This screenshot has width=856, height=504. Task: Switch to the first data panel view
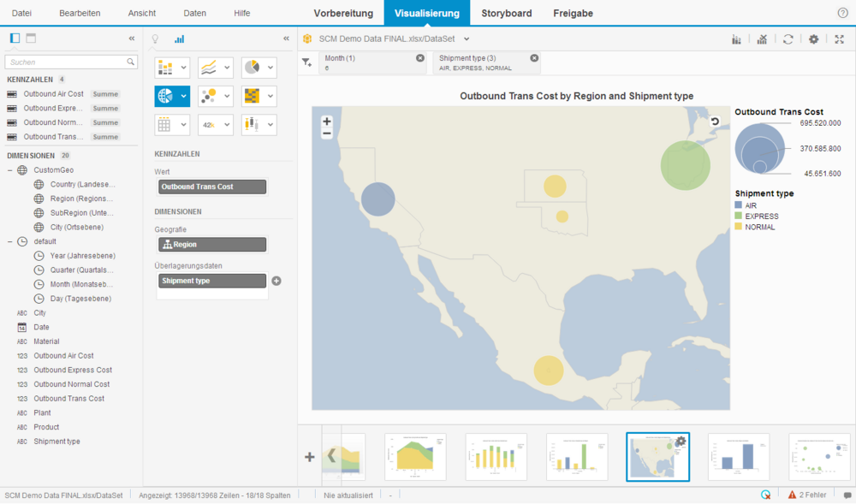[x=15, y=39]
